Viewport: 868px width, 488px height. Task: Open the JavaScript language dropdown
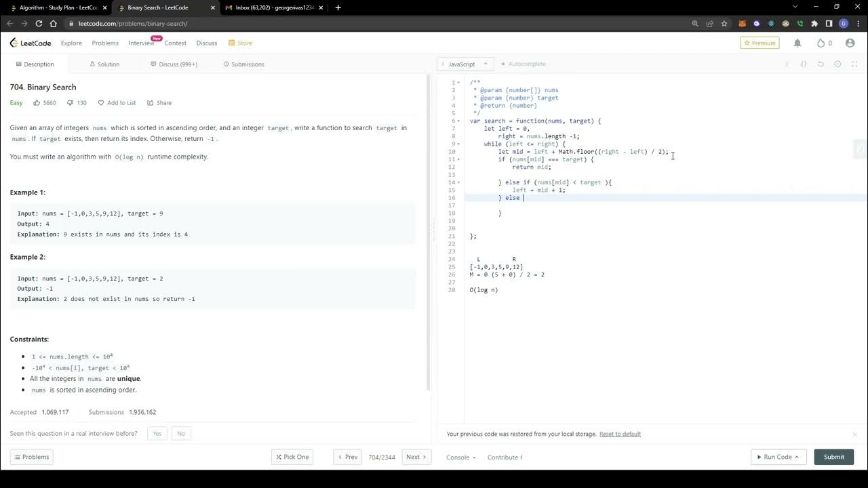pos(466,64)
